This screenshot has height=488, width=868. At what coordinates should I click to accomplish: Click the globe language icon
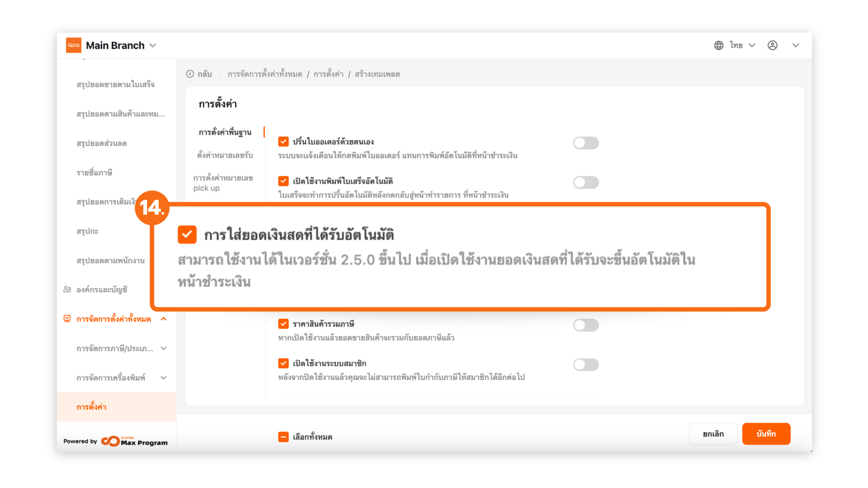point(719,45)
